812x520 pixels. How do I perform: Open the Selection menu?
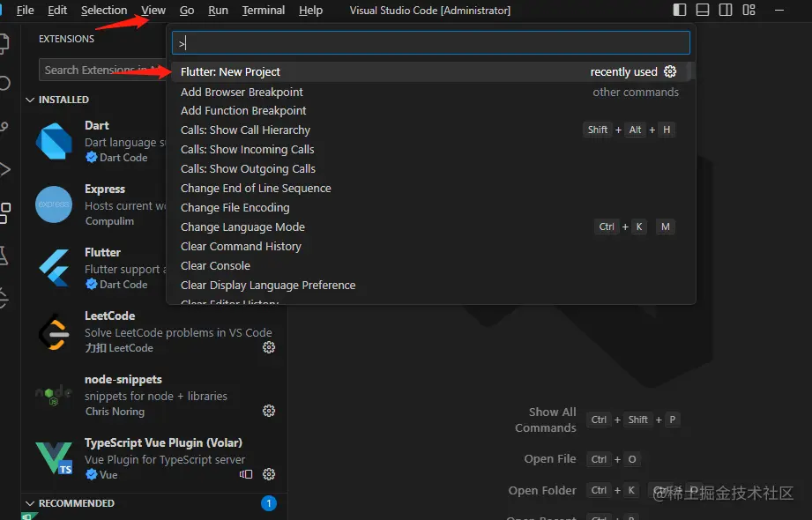(x=103, y=11)
